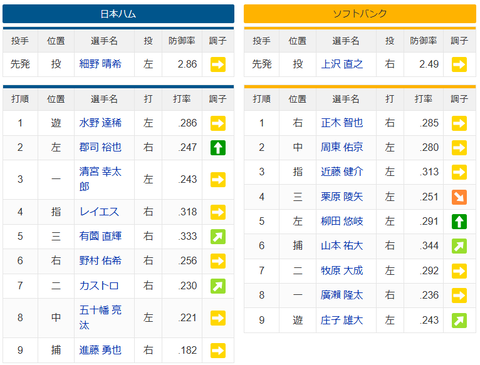
Task: Click diagonal up arrow icon for 有薗 直輝
Action: pyautogui.click(x=218, y=237)
